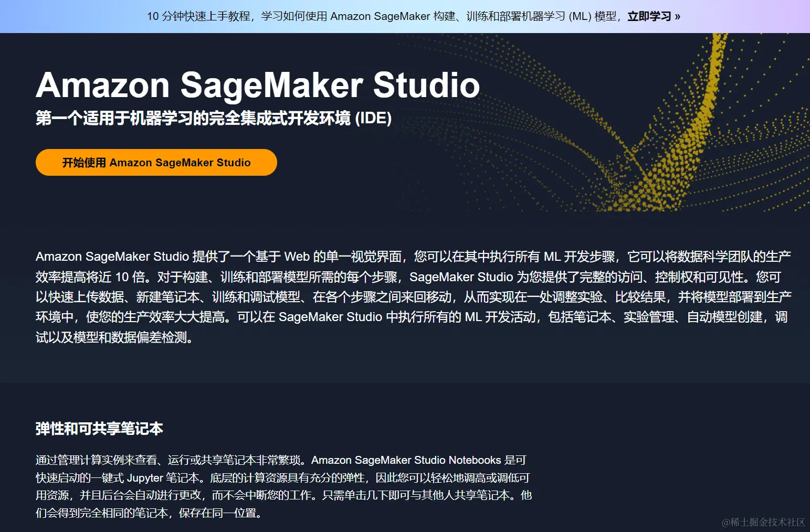Click the subtitle 第一个适用于机器学习的完全集成式开发环境 (IDE)

click(214, 118)
